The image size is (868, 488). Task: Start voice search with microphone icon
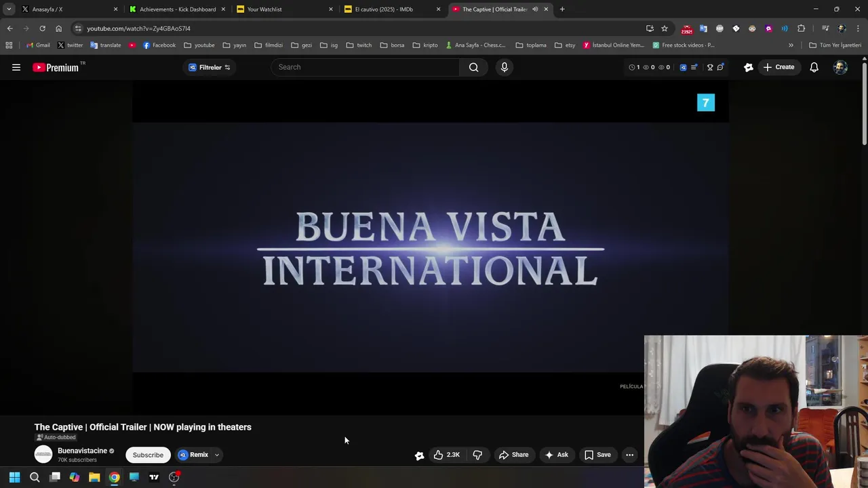click(505, 67)
